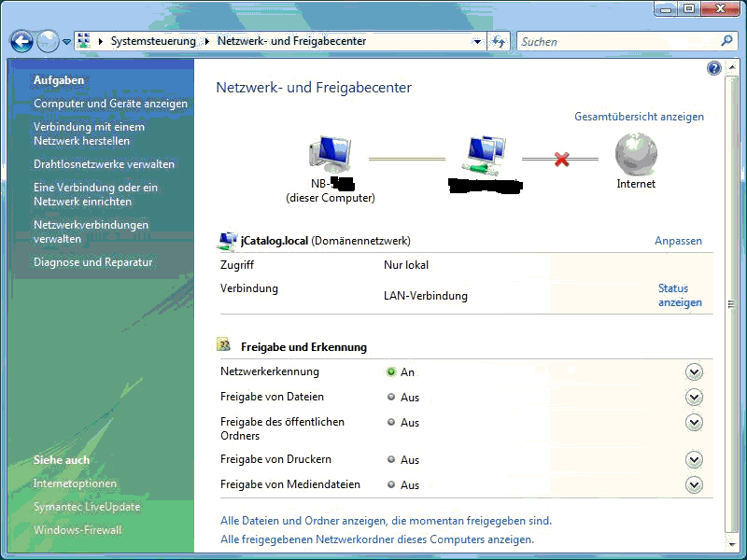
Task: Click Gesamtübersicht anzeigen link
Action: pyautogui.click(x=639, y=117)
